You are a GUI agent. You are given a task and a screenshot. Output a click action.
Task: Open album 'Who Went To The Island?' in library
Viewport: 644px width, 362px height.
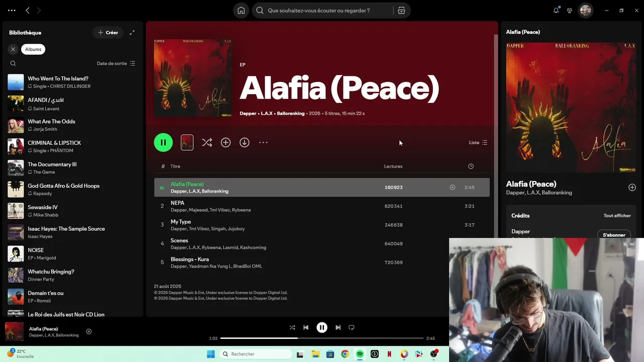[72, 82]
